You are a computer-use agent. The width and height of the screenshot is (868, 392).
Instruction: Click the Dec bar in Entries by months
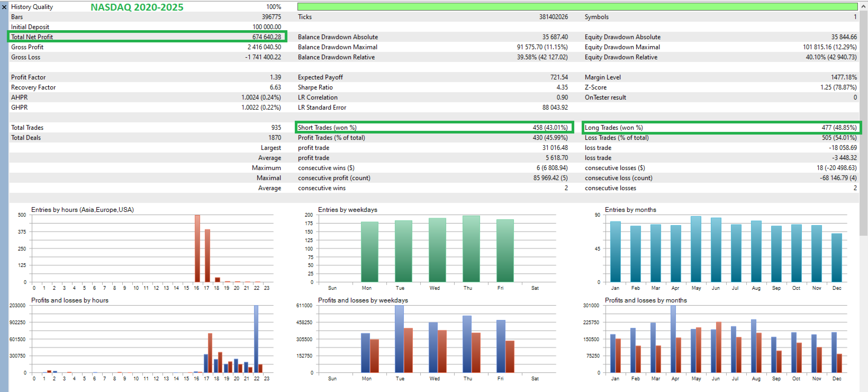pos(837,258)
